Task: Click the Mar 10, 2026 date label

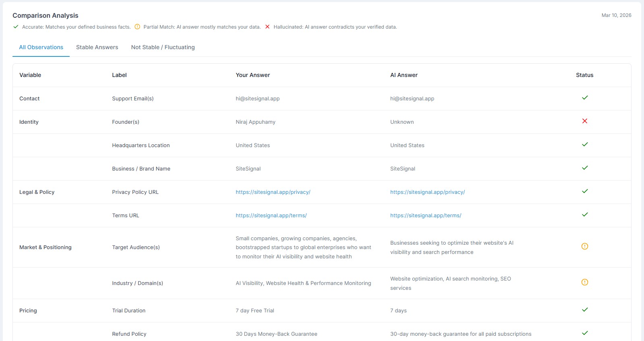Action: coord(616,15)
